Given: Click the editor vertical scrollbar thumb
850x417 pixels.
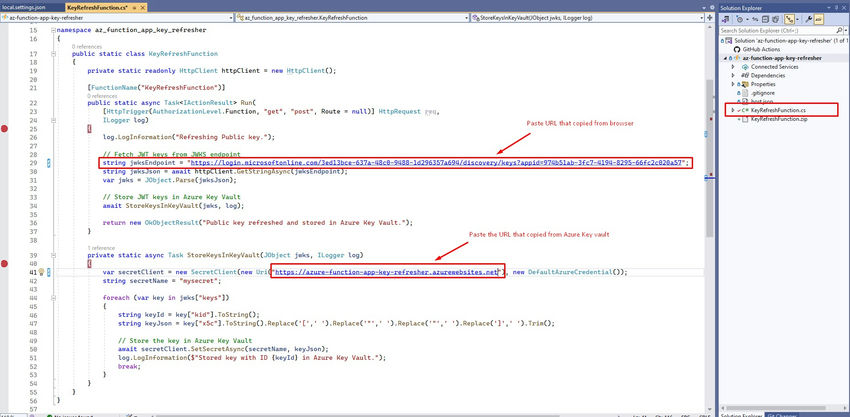Looking at the screenshot, I should (709, 158).
